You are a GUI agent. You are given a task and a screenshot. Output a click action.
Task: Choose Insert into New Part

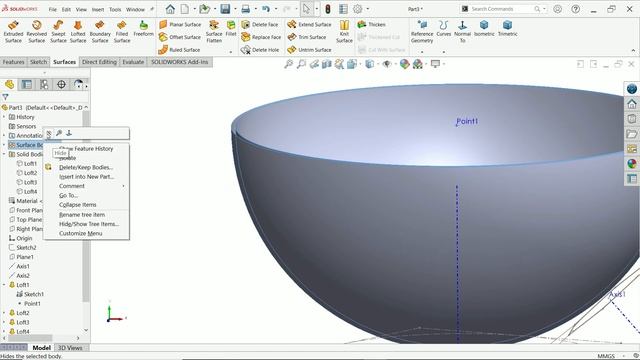click(86, 177)
